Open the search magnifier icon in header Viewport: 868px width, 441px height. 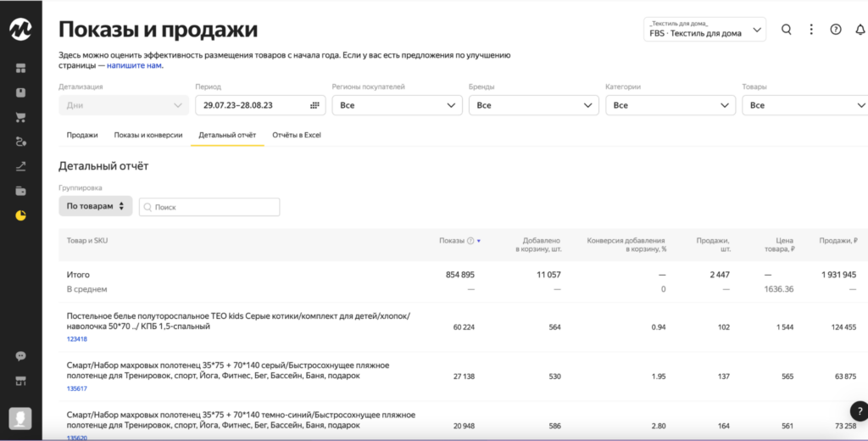pyautogui.click(x=787, y=30)
